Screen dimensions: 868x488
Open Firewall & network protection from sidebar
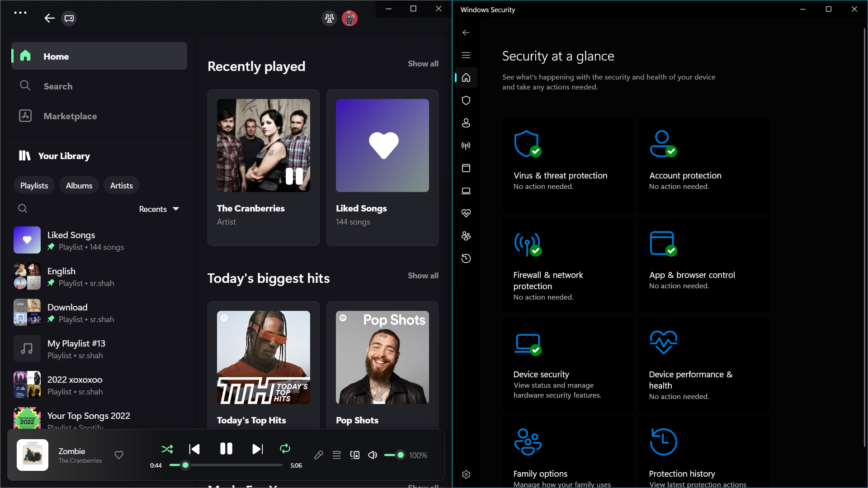pos(466,145)
